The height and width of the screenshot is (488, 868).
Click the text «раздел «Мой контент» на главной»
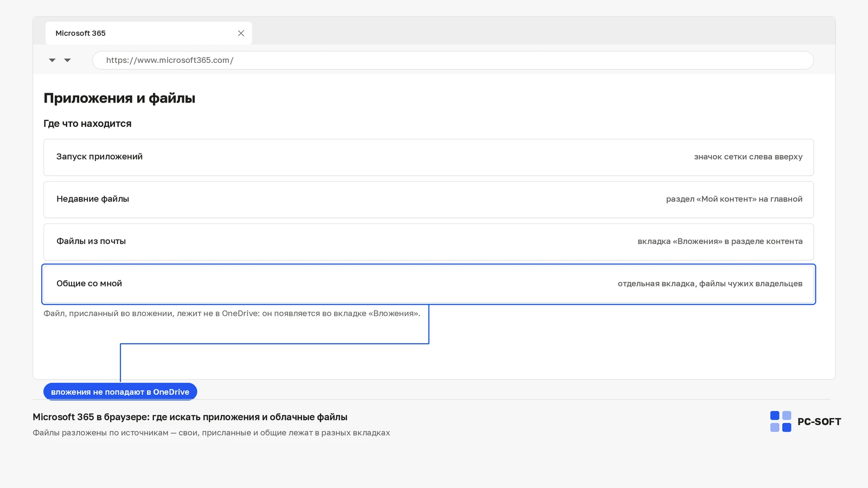pos(734,199)
